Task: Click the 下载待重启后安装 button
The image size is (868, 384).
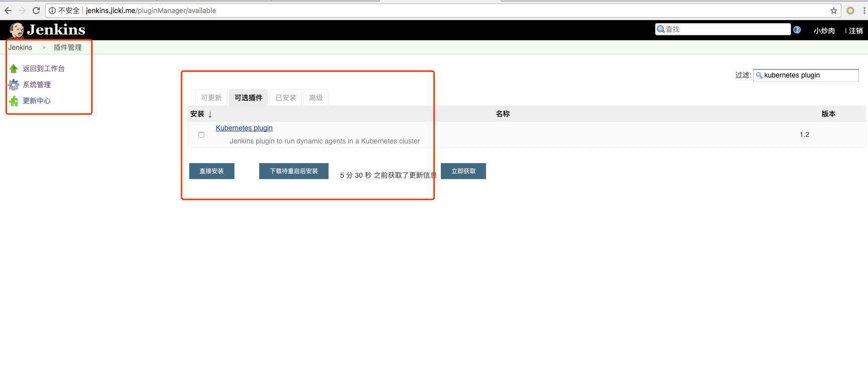Action: (x=294, y=171)
